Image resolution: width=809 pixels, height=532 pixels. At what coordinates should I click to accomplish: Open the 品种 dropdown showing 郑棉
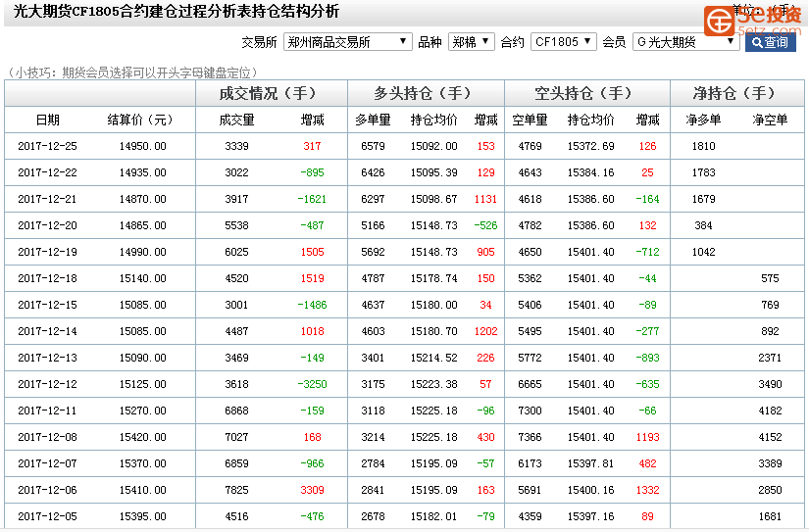(x=471, y=42)
